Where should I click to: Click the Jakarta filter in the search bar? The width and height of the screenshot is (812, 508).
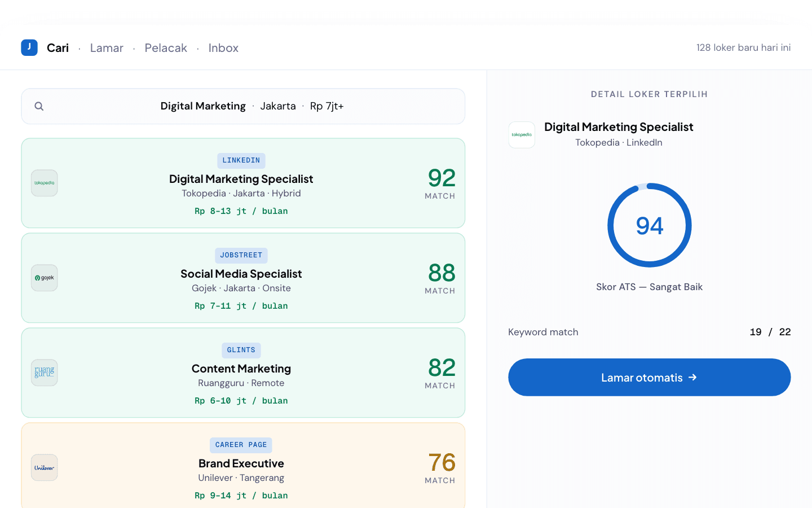278,106
